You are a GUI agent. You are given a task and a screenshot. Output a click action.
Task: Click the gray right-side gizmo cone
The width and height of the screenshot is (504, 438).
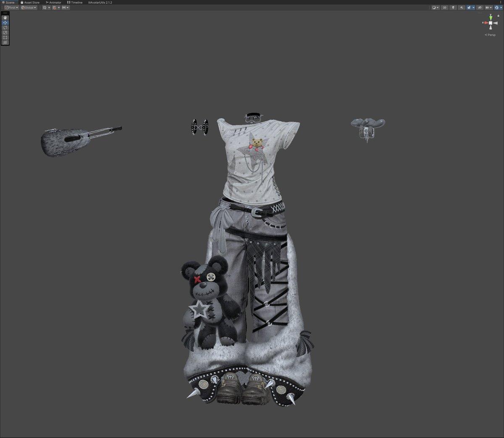click(x=495, y=23)
